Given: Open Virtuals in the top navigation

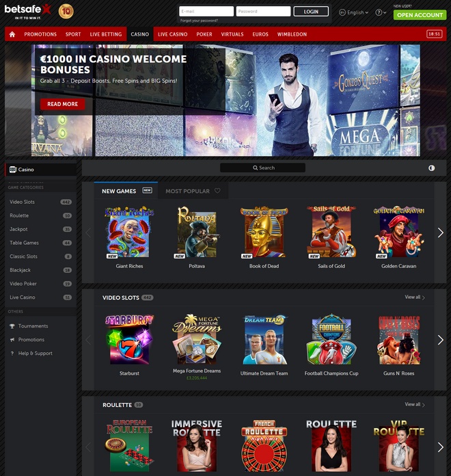Looking at the screenshot, I should pyautogui.click(x=232, y=34).
